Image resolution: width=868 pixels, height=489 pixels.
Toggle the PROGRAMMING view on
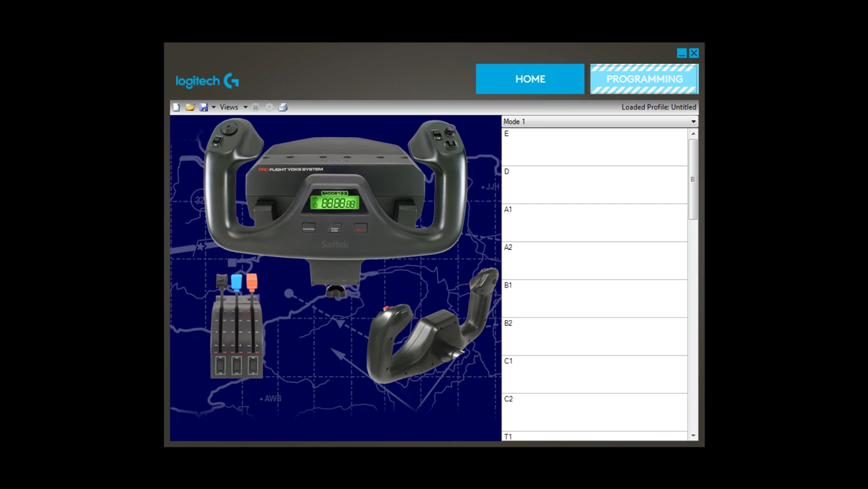point(643,79)
